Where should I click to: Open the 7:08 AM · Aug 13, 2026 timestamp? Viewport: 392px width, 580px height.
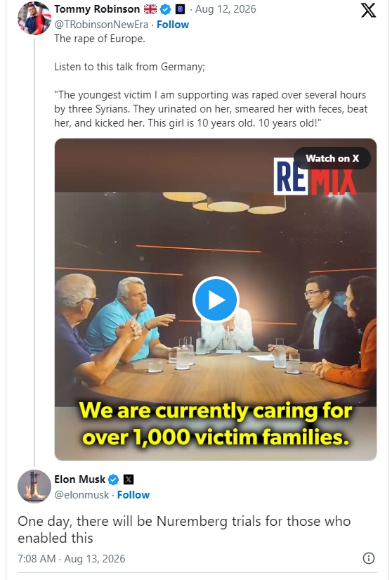pos(72,558)
